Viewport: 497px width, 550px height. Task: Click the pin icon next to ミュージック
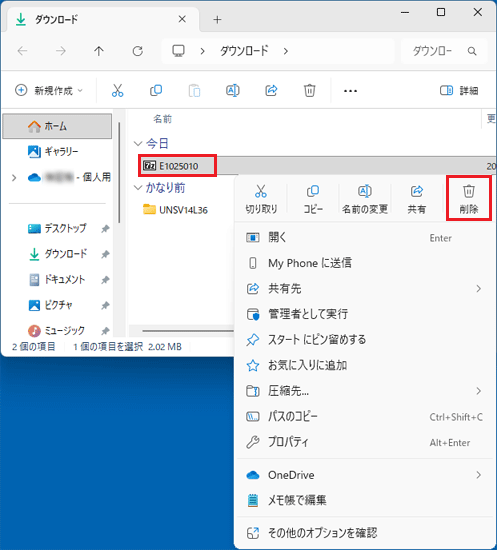coord(105,330)
